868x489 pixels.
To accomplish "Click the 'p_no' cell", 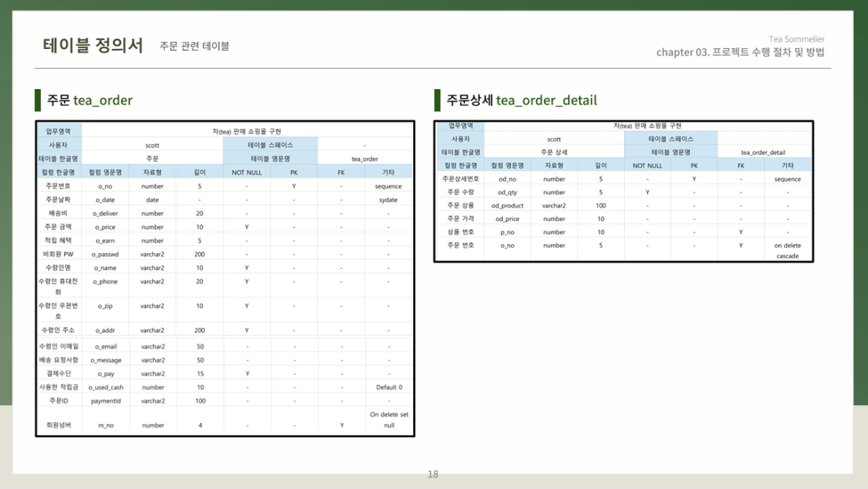I will pos(507,232).
